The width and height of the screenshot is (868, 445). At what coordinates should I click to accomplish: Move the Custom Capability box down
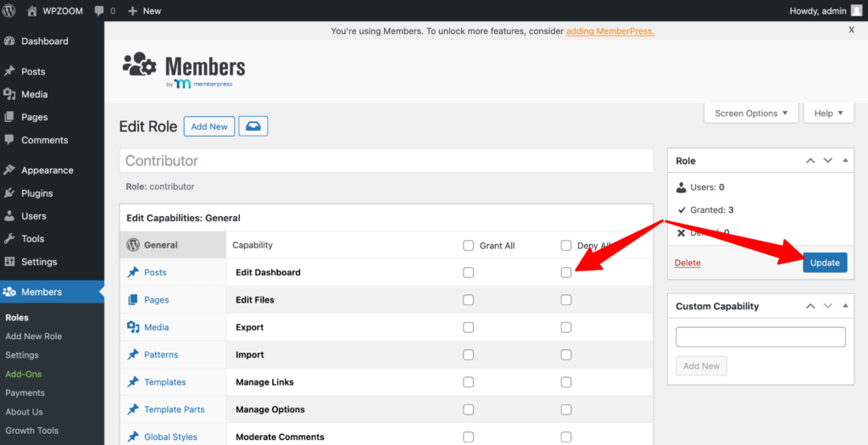pyautogui.click(x=827, y=306)
